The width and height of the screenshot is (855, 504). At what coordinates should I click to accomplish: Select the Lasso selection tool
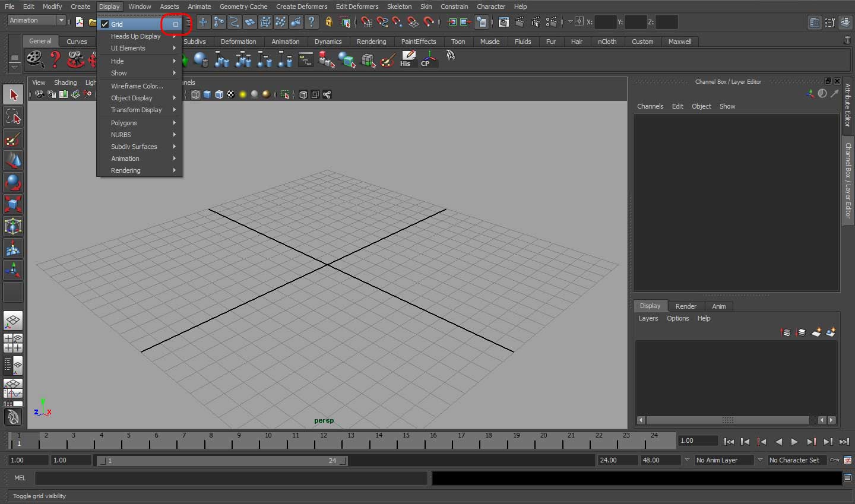pos(13,116)
